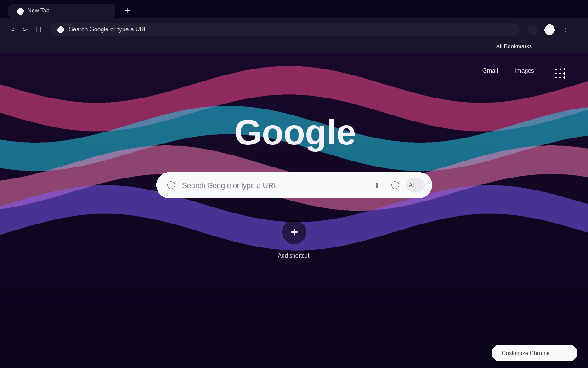Image resolution: width=588 pixels, height=368 pixels.
Task: Open the Google apps grid
Action: click(560, 73)
